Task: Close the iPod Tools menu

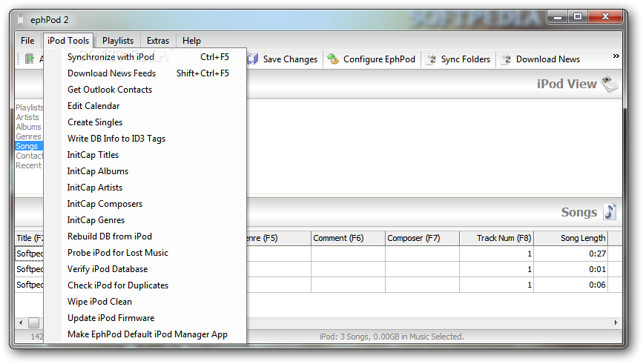Action: 68,41
